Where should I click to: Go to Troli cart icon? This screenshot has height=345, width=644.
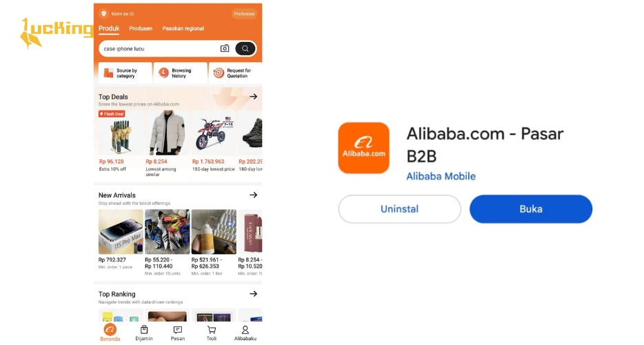pyautogui.click(x=212, y=333)
